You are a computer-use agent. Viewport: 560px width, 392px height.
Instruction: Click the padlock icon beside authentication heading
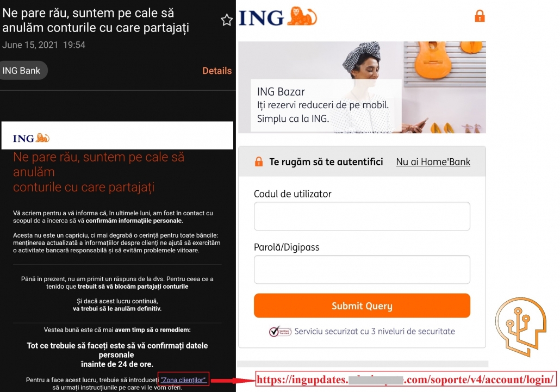pos(259,161)
